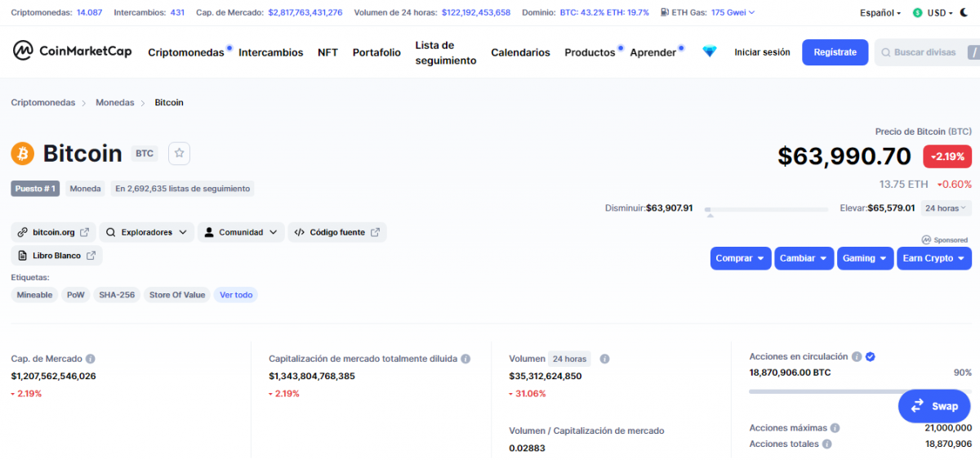This screenshot has width=980, height=460.
Task: Click the floating Swap button
Action: tap(934, 406)
